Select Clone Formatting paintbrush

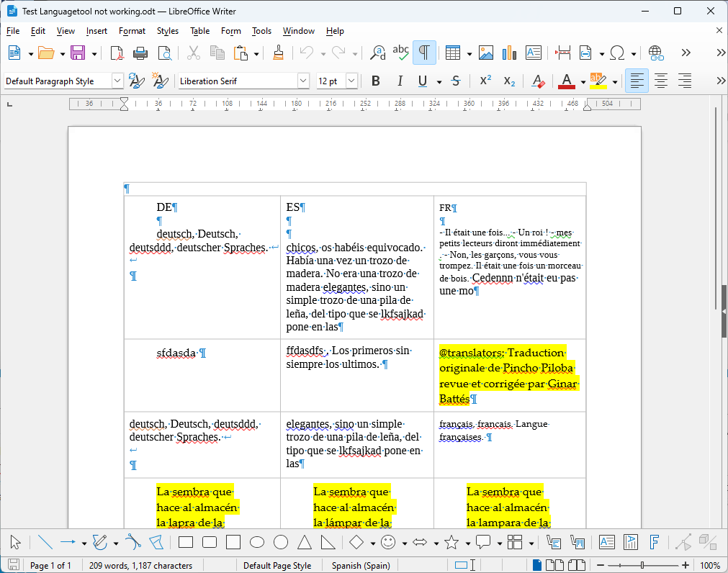(278, 53)
